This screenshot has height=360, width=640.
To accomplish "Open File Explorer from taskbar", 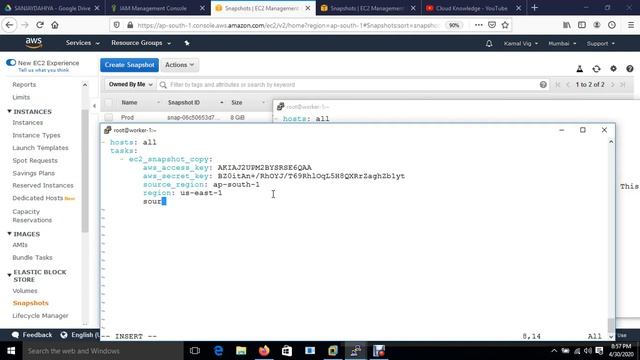I will [241, 351].
